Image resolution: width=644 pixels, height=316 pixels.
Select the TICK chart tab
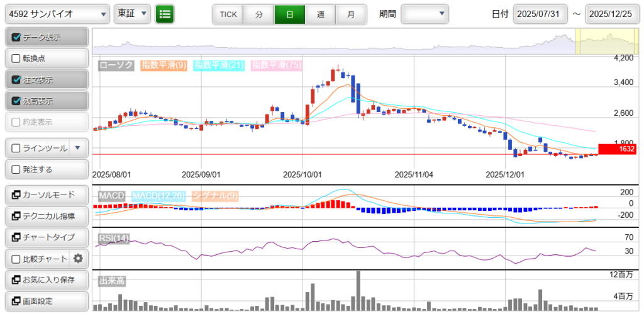tap(228, 14)
